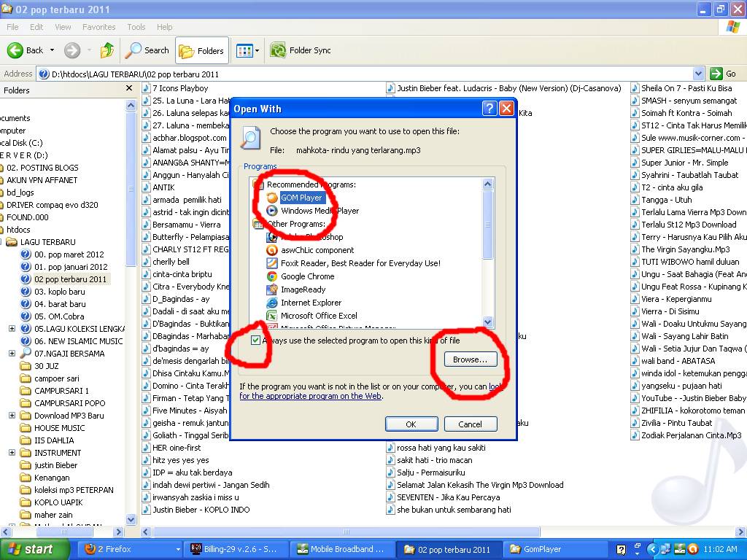747x560 pixels.
Task: Click 'for the appropriate program on the Web' link
Action: pos(310,396)
